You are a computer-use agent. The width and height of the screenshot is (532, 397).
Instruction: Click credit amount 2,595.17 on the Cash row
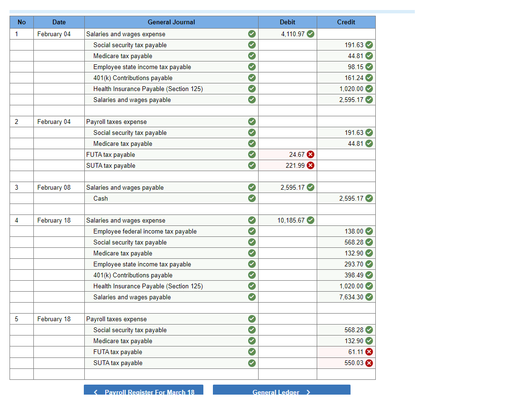pyautogui.click(x=351, y=198)
